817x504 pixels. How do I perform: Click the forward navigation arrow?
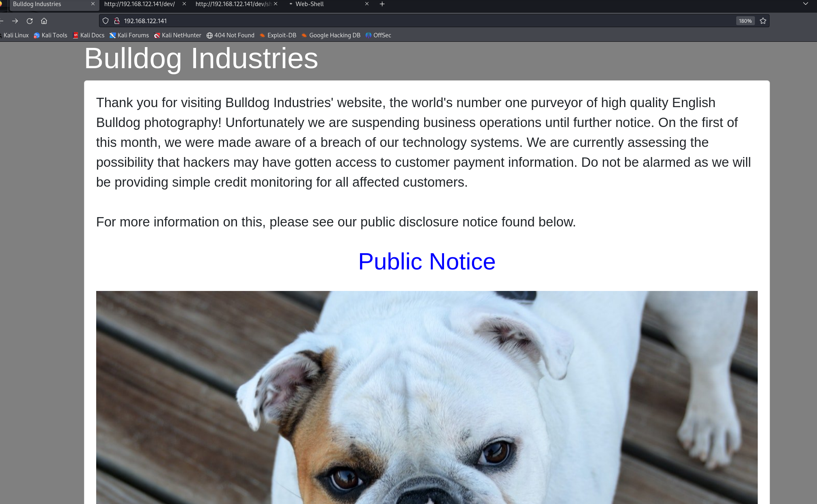click(x=15, y=21)
